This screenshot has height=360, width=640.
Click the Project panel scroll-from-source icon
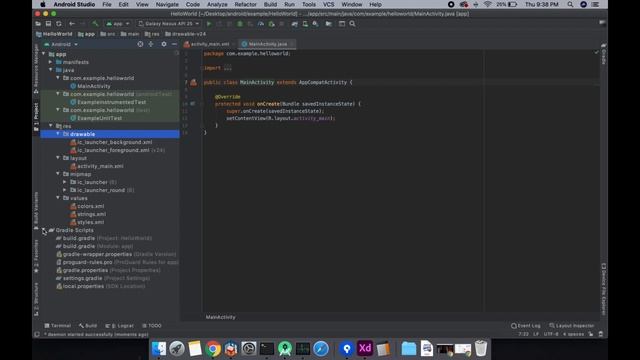(x=151, y=44)
